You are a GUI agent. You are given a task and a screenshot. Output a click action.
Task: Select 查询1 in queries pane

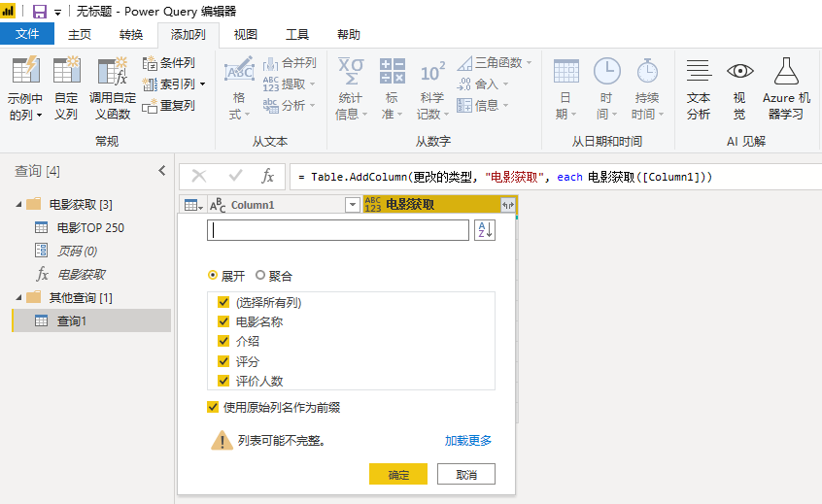(x=90, y=320)
